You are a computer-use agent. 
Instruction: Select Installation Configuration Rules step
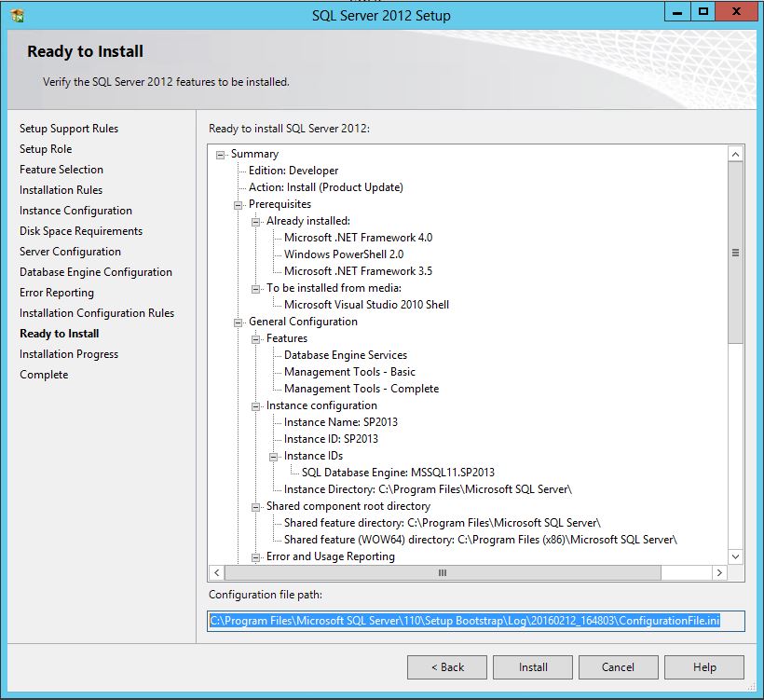(x=97, y=313)
